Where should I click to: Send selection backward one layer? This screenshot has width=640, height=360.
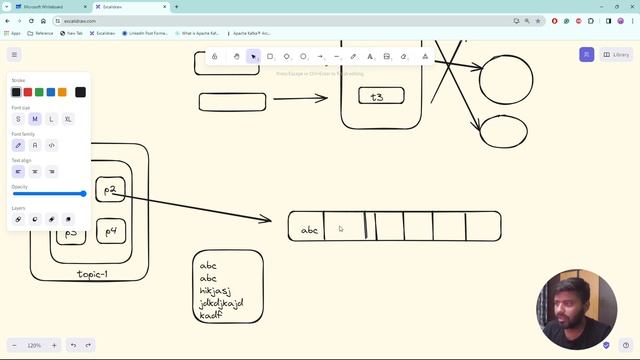(35, 219)
